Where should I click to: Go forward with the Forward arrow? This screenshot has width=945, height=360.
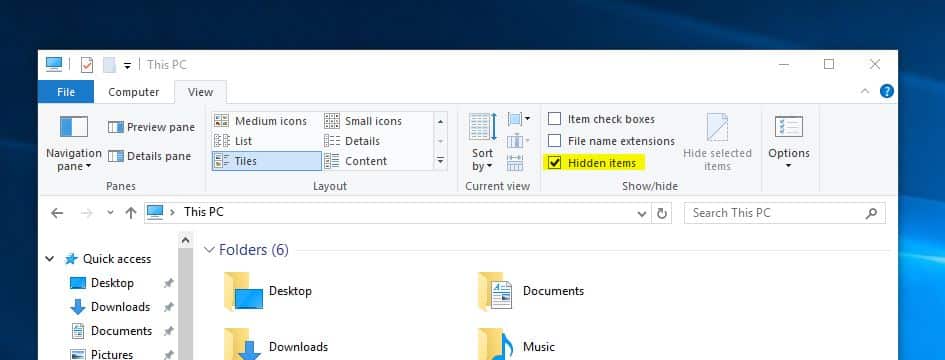(x=86, y=213)
